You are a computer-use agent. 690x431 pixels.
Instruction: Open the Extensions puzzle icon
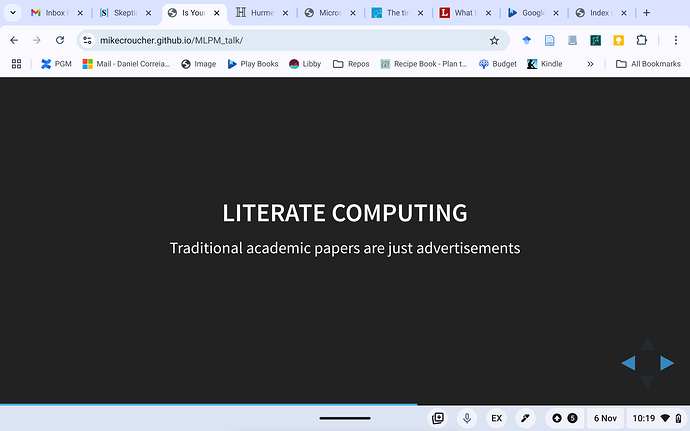pos(642,40)
